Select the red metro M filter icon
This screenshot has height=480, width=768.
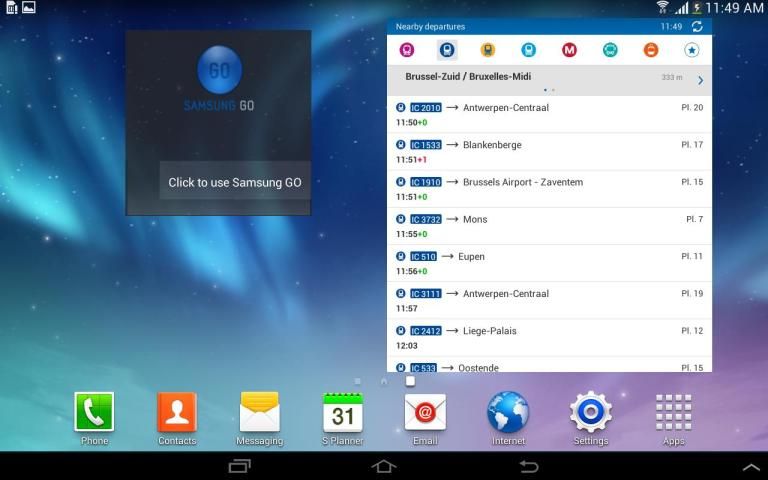click(x=569, y=50)
